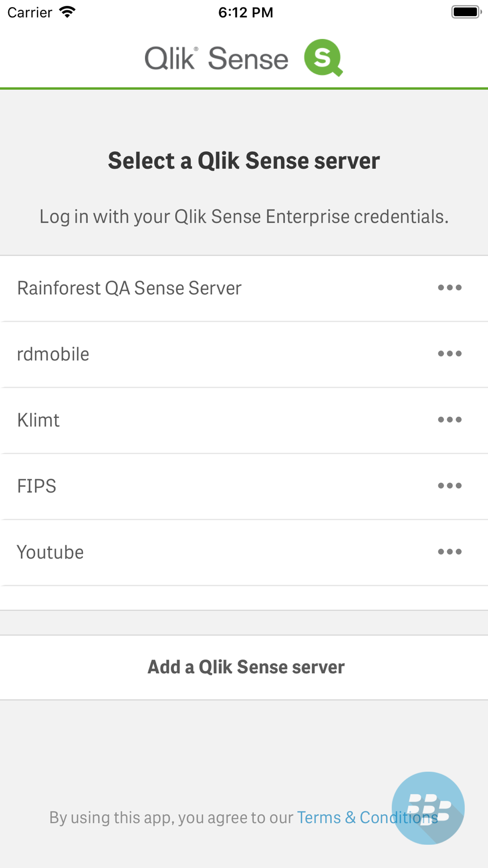Select the Youtube server row

click(x=244, y=552)
